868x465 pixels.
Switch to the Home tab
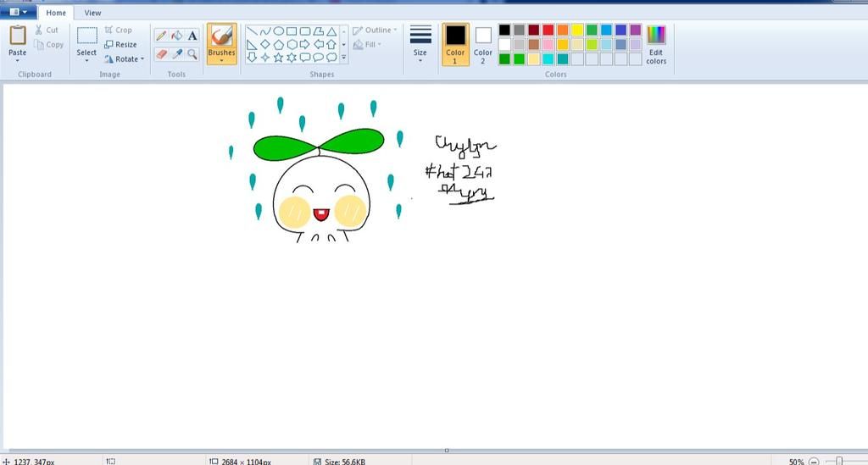pyautogui.click(x=56, y=12)
